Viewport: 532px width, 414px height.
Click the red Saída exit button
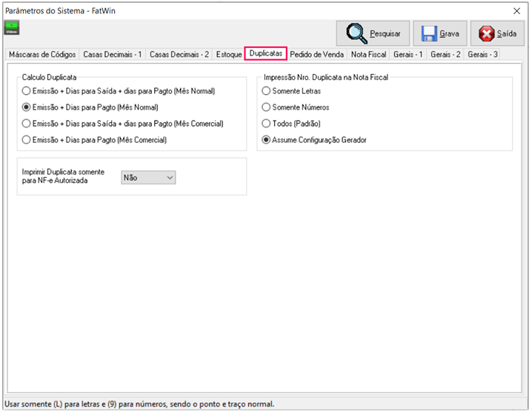point(497,34)
